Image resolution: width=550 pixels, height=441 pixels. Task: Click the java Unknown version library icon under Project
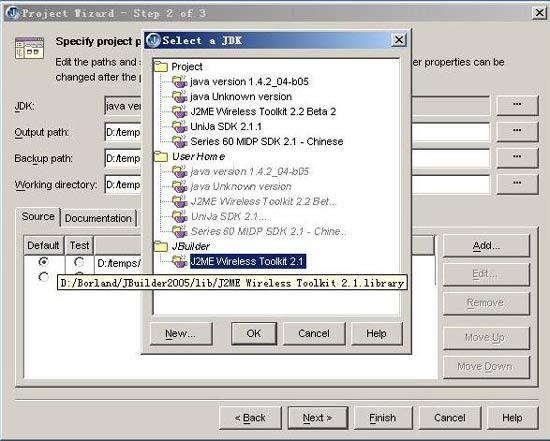coord(179,96)
